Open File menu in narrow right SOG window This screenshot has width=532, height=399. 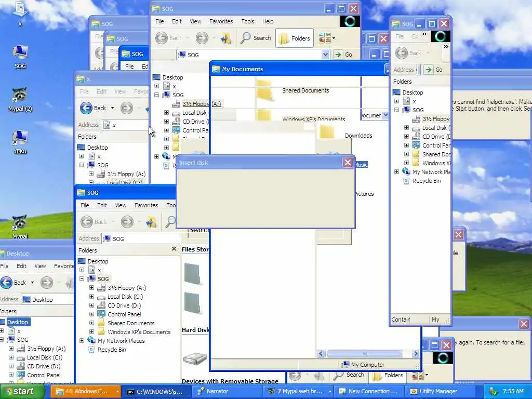(400, 36)
